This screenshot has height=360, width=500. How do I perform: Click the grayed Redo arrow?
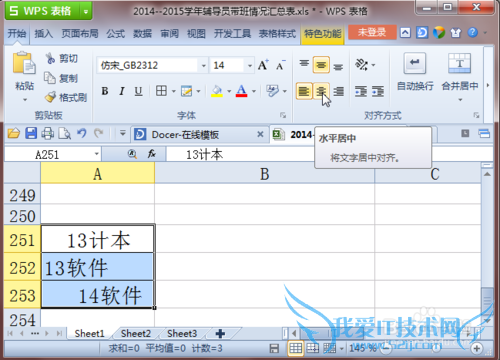point(99,133)
